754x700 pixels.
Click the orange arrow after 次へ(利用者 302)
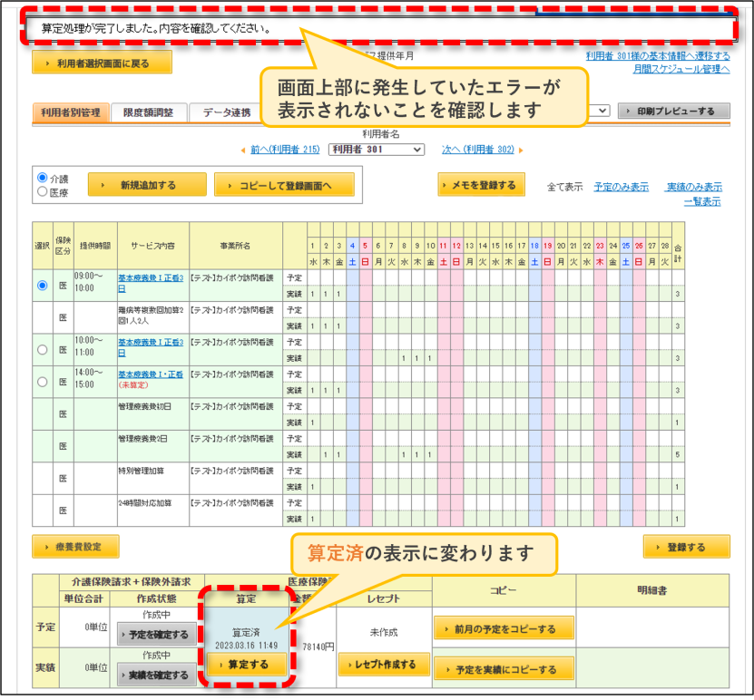(521, 150)
